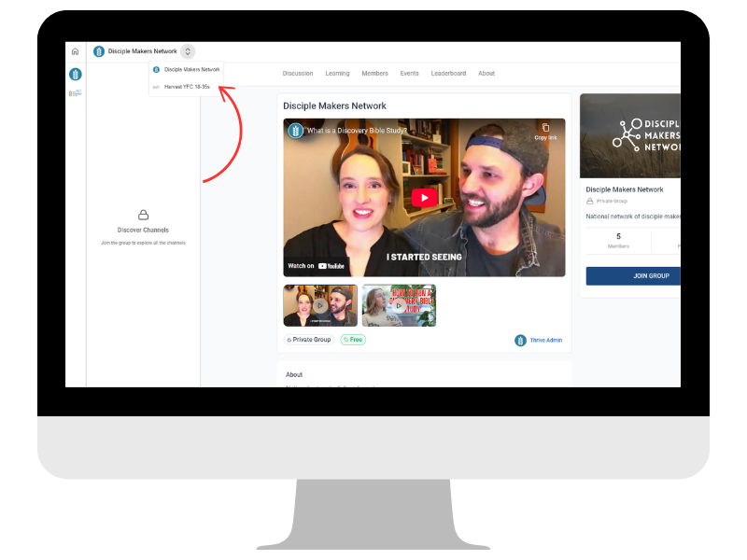The image size is (747, 560).
Task: Choose Harvest YFC 18-35s in dropdown list
Action: point(186,87)
